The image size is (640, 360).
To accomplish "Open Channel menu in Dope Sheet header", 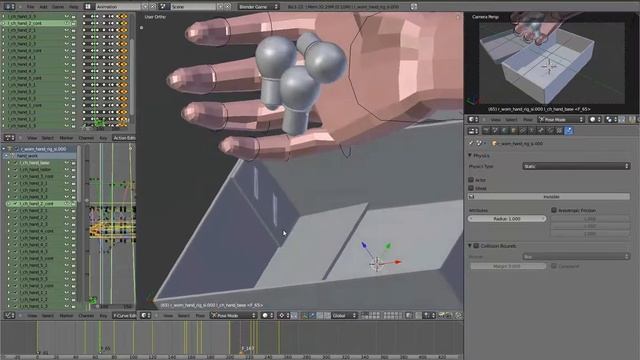I will point(86,138).
